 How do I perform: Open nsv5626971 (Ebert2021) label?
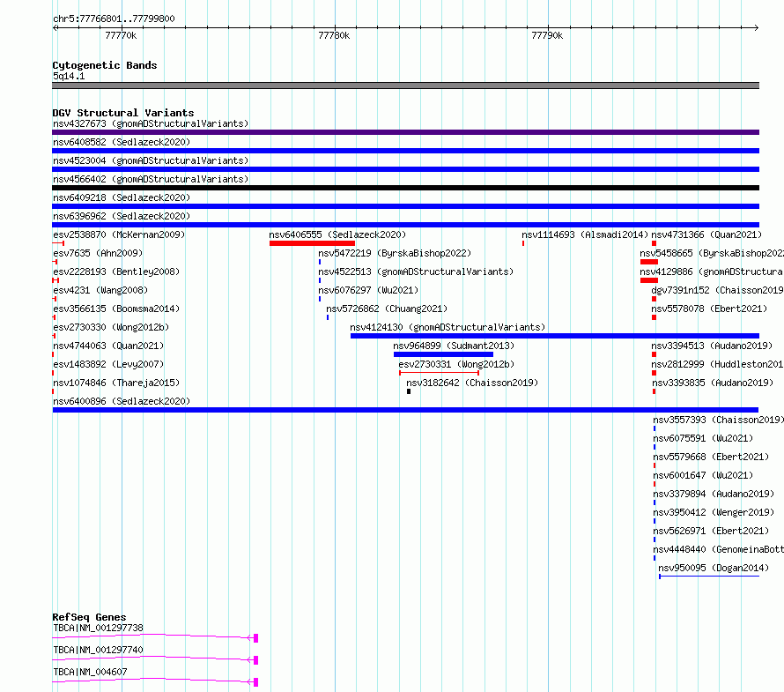tap(711, 531)
